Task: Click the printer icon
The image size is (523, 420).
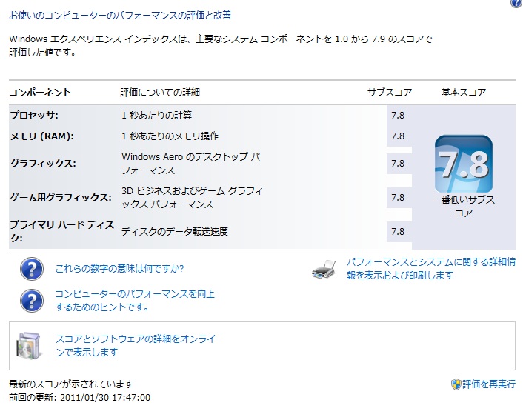Action: [324, 269]
